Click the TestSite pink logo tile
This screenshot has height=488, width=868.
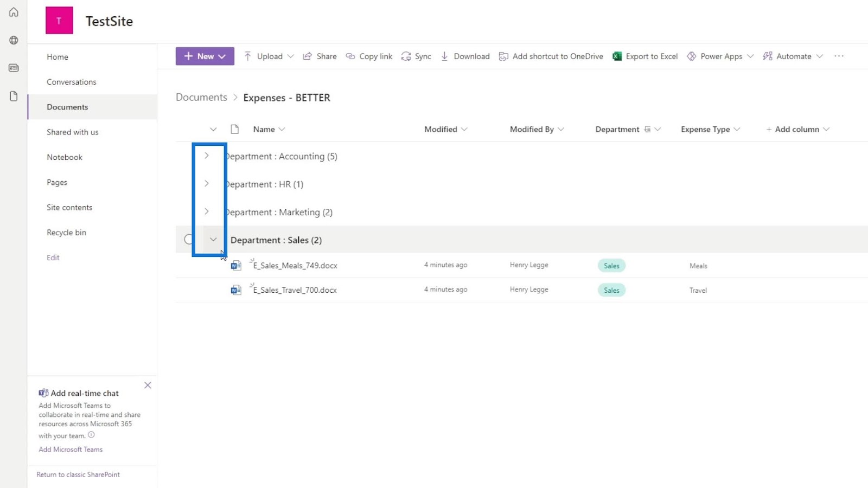click(x=59, y=21)
